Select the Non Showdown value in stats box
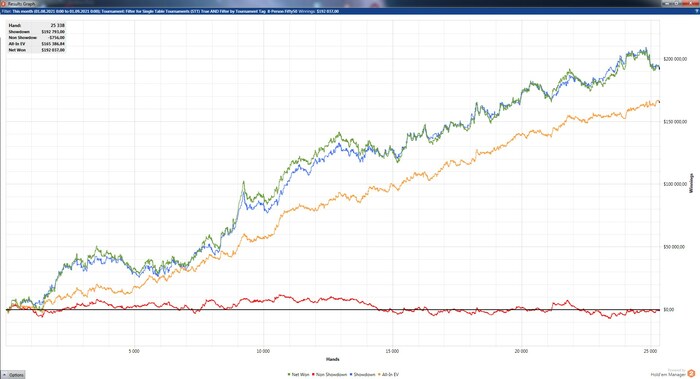 click(x=57, y=38)
